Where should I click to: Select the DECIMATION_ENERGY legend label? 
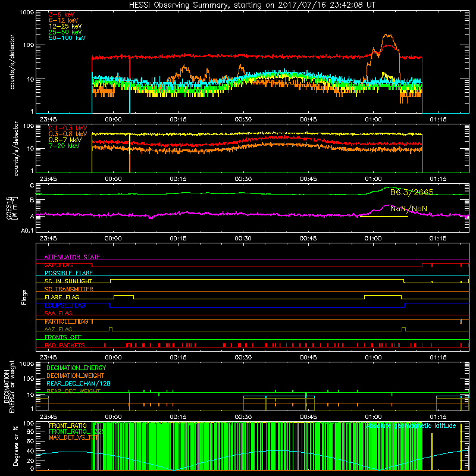pos(76,368)
